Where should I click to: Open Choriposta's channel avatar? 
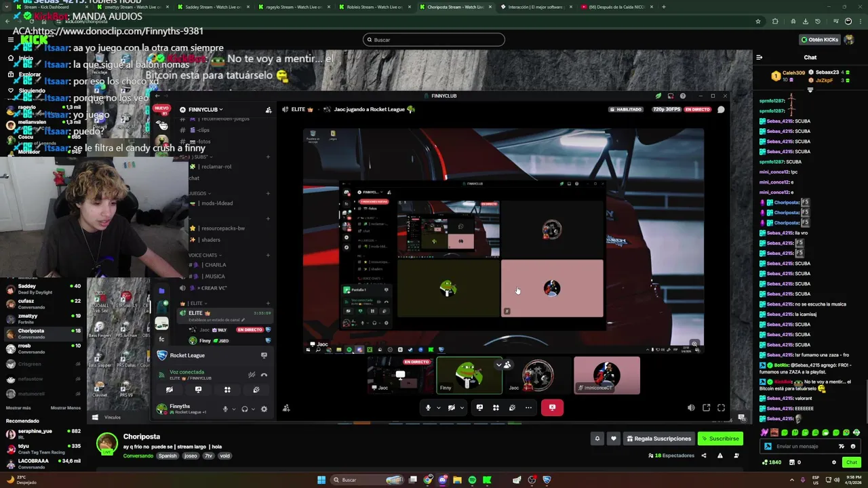click(106, 443)
